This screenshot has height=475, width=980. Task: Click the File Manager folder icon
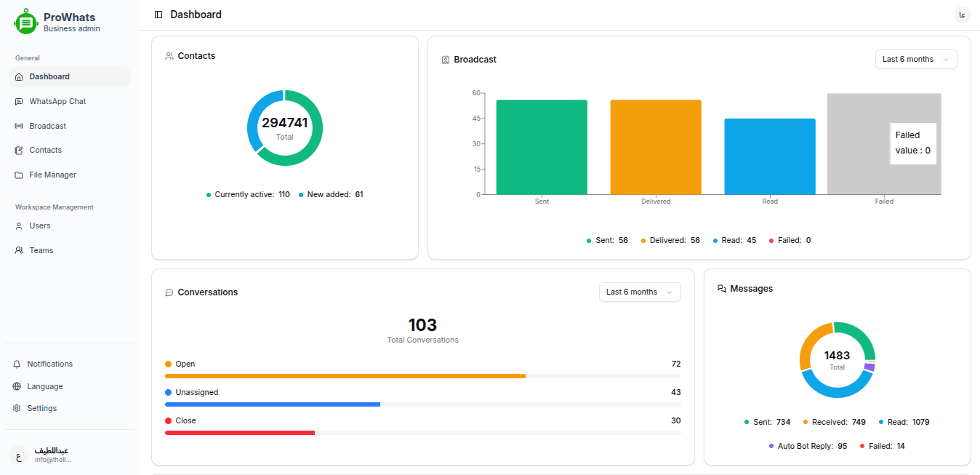tap(19, 175)
